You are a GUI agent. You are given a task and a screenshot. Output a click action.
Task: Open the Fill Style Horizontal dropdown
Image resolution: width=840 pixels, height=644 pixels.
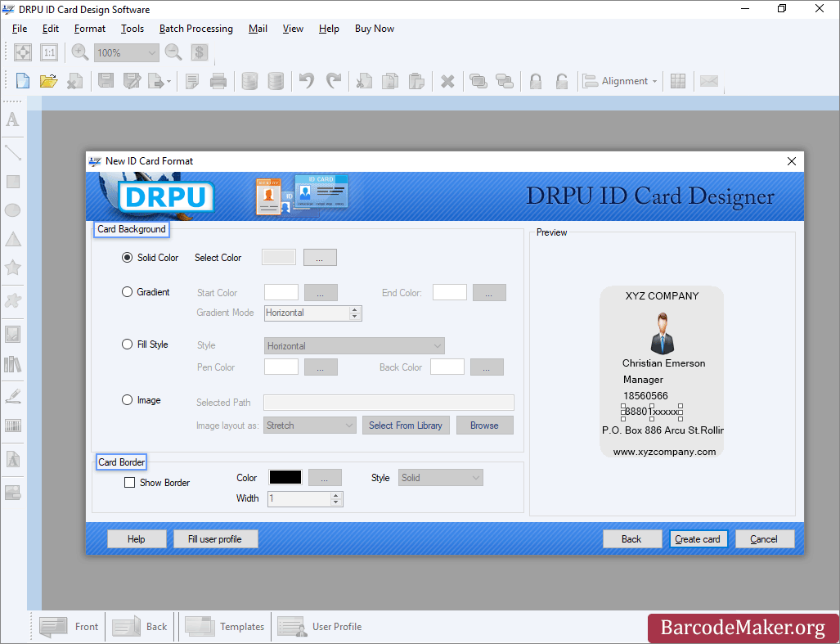click(x=354, y=346)
